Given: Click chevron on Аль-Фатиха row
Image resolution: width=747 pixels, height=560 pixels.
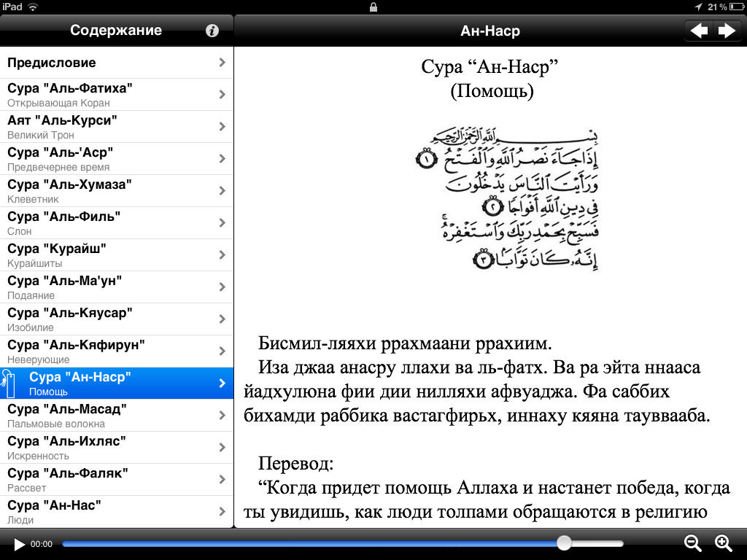Looking at the screenshot, I should 222,95.
